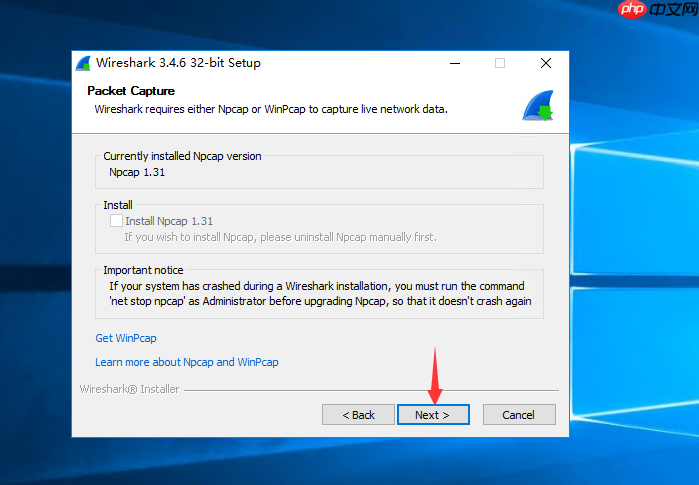Click the Npcap 1.31 installed version text
Screen dimensions: 699x485
137,172
